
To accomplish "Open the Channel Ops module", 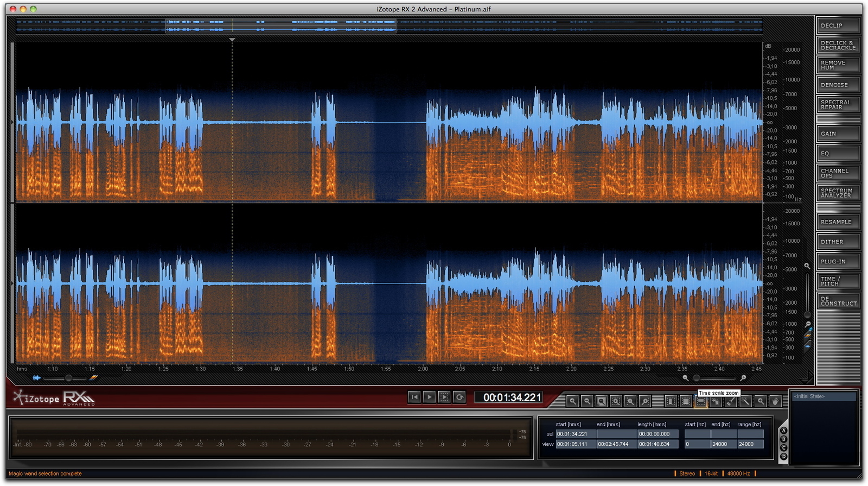I will (838, 173).
